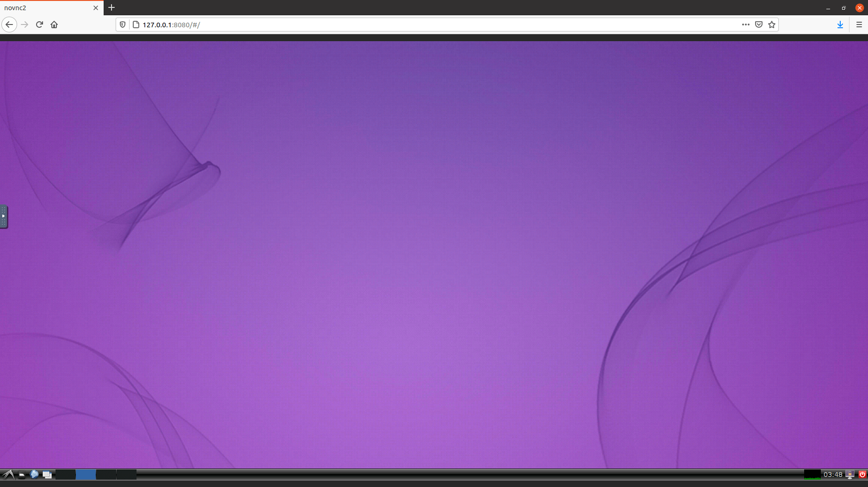Reload the current page
868x487 pixels.
tap(39, 25)
